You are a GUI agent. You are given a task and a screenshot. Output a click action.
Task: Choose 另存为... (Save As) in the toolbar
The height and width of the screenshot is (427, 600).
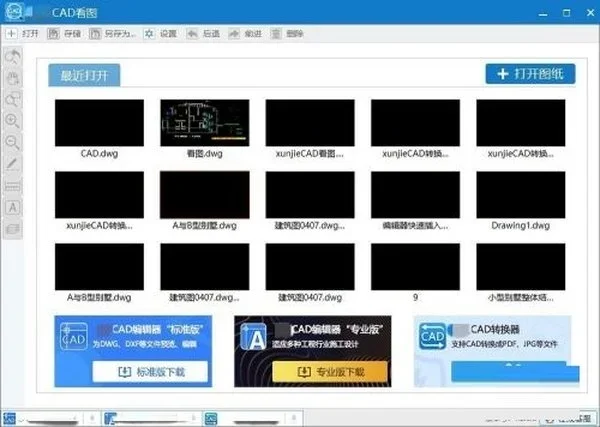[x=112, y=34]
